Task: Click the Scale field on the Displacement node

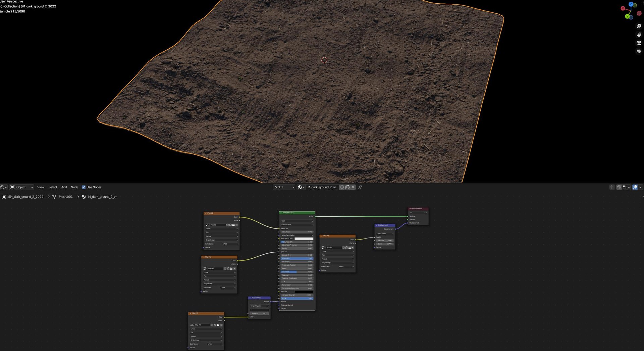Action: point(384,244)
